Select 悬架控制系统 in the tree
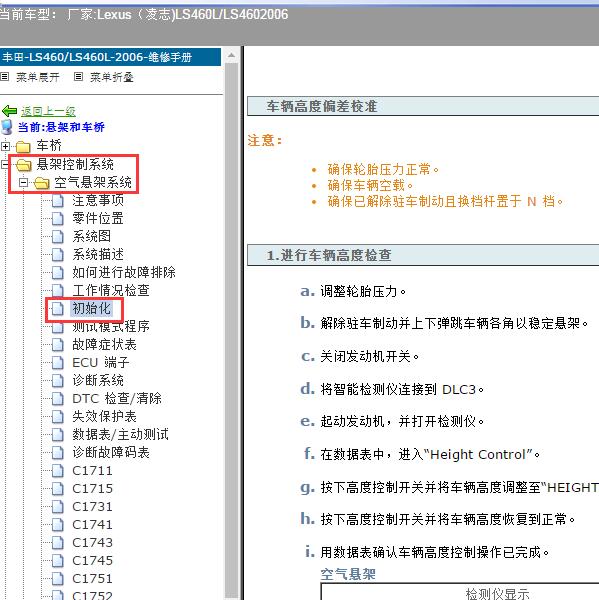This screenshot has width=599, height=600. click(75, 164)
